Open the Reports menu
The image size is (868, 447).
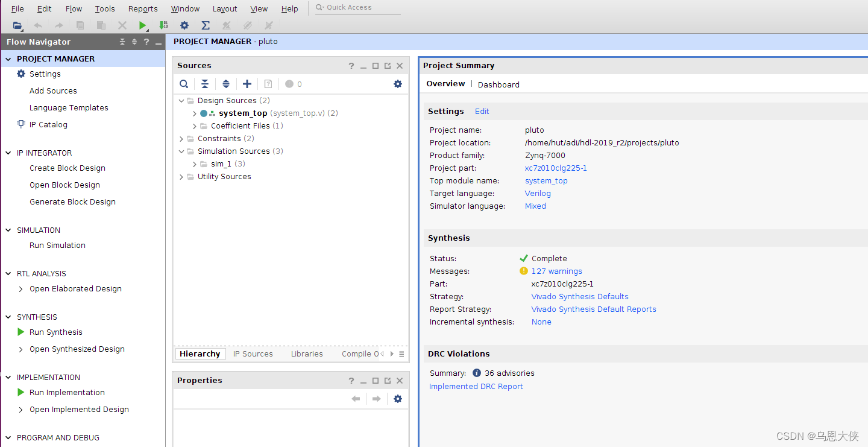[143, 8]
